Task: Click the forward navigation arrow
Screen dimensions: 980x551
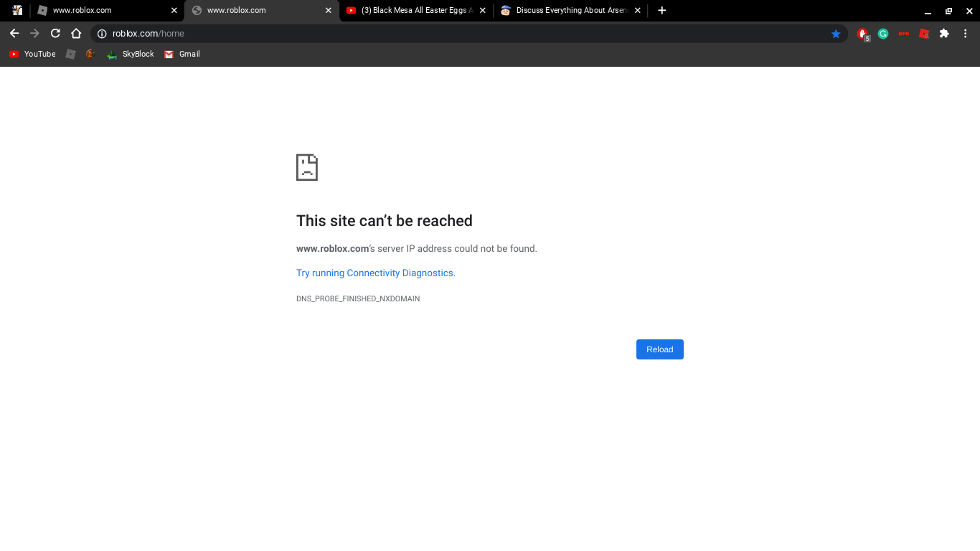Action: click(x=34, y=33)
